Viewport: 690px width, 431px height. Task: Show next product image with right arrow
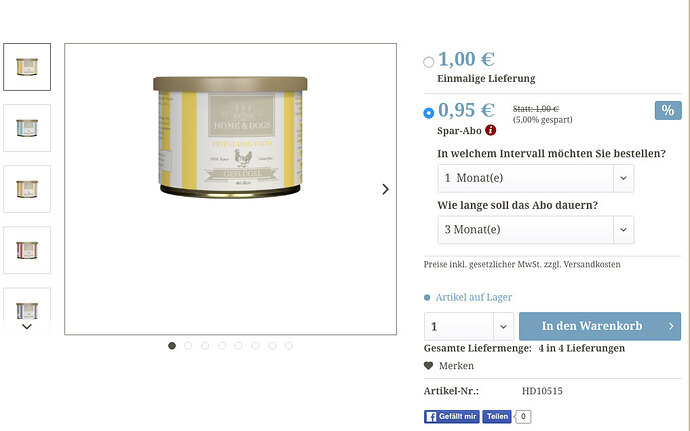click(x=385, y=189)
